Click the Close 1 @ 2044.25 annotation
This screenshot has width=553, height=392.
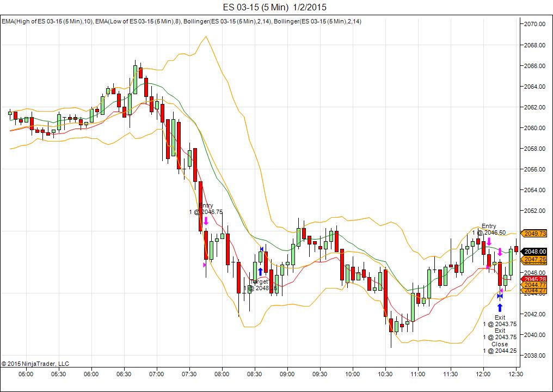(x=500, y=347)
